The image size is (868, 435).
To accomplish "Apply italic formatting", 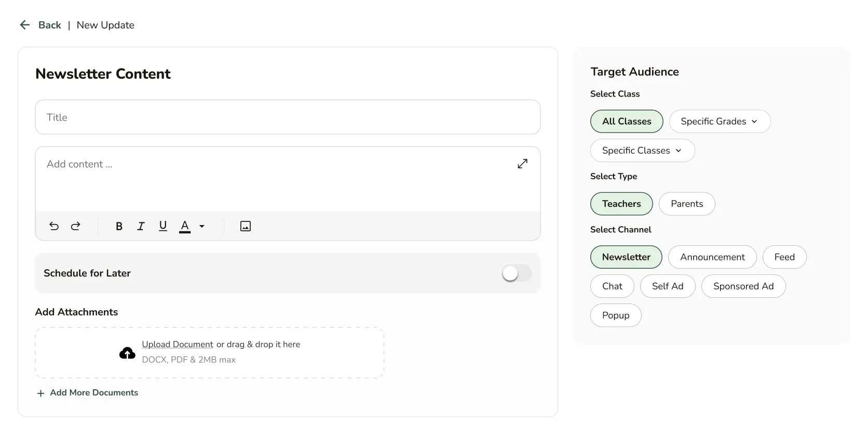I will [141, 226].
